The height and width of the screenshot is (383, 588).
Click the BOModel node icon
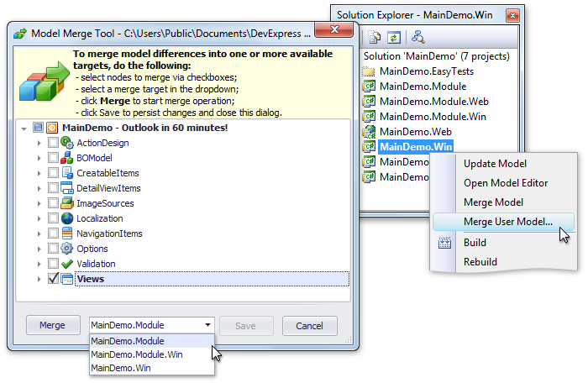pos(66,158)
